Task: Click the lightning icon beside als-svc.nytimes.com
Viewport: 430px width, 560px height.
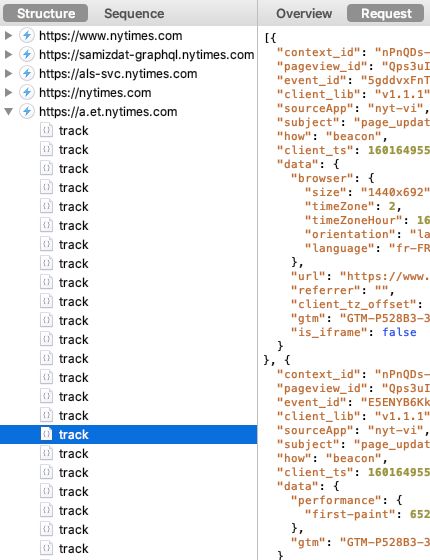Action: [27, 74]
